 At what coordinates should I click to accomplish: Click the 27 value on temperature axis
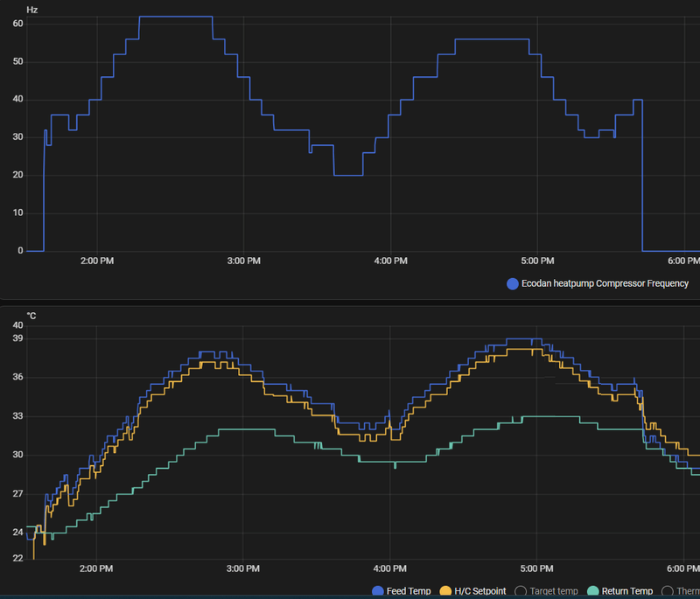pyautogui.click(x=17, y=494)
